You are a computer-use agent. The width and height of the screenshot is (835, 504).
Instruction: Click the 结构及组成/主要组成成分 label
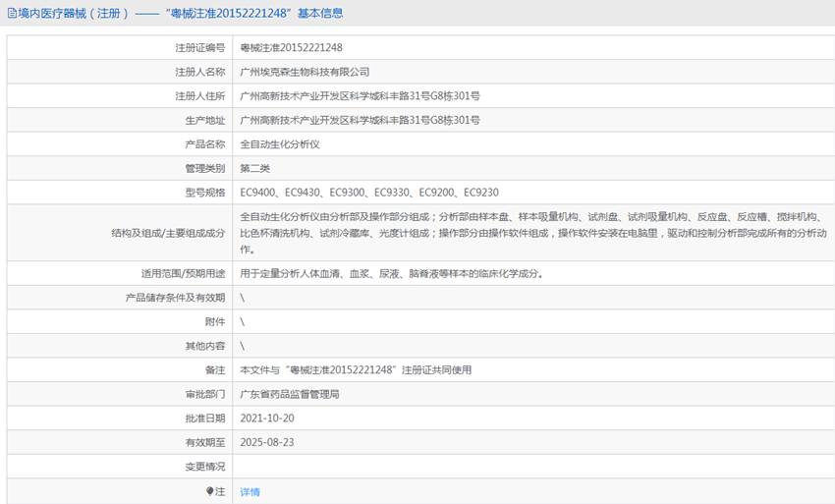click(168, 233)
